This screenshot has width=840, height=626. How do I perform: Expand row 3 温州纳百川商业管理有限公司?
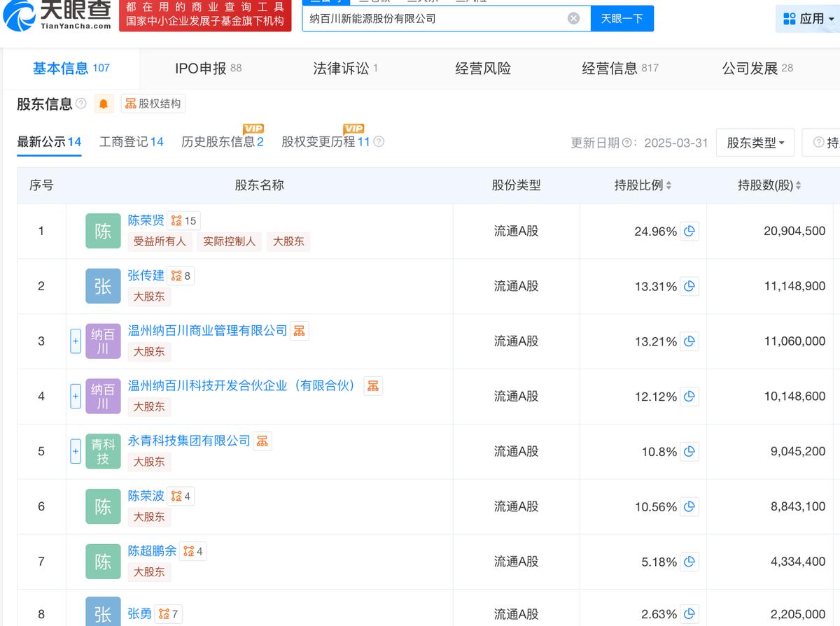coord(76,342)
